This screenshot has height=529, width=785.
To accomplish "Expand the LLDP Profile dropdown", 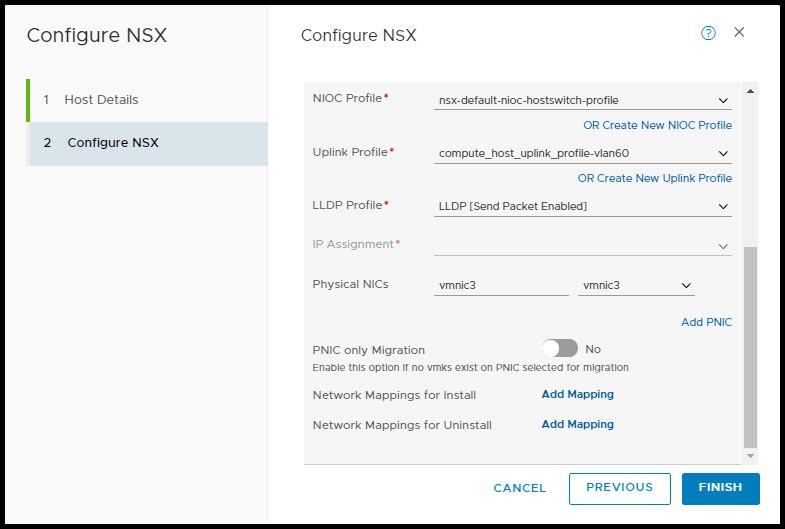I will coord(584,206).
